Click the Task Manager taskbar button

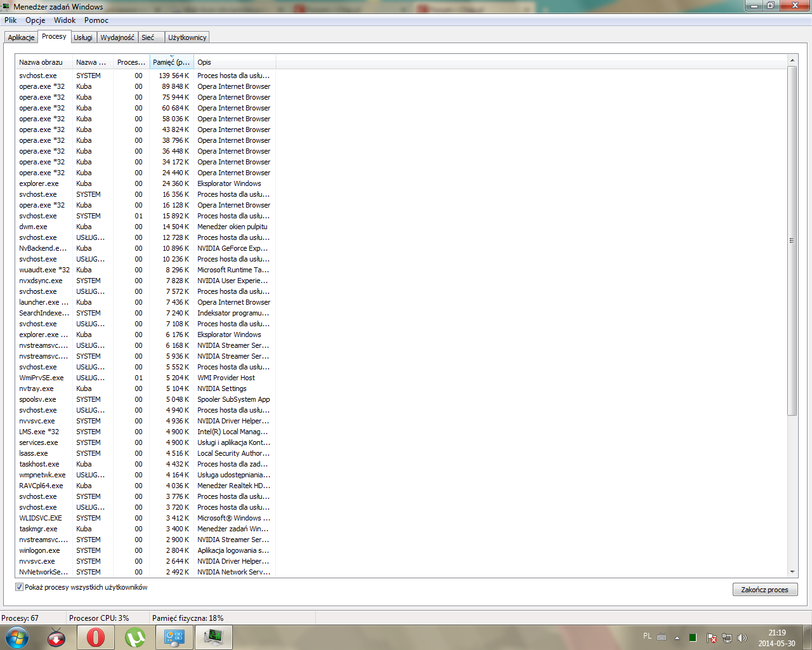(x=214, y=637)
